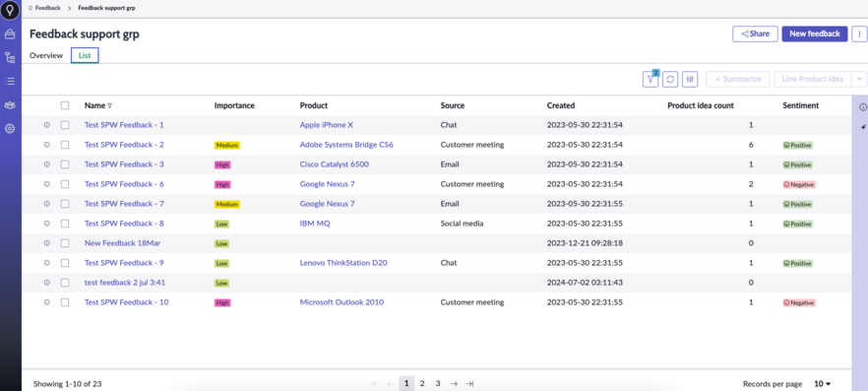868x391 pixels.
Task: Click the Summarize button
Action: pos(738,79)
